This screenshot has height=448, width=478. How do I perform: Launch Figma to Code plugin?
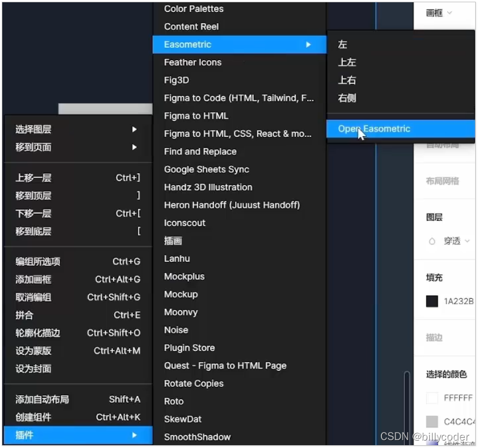[x=240, y=98]
